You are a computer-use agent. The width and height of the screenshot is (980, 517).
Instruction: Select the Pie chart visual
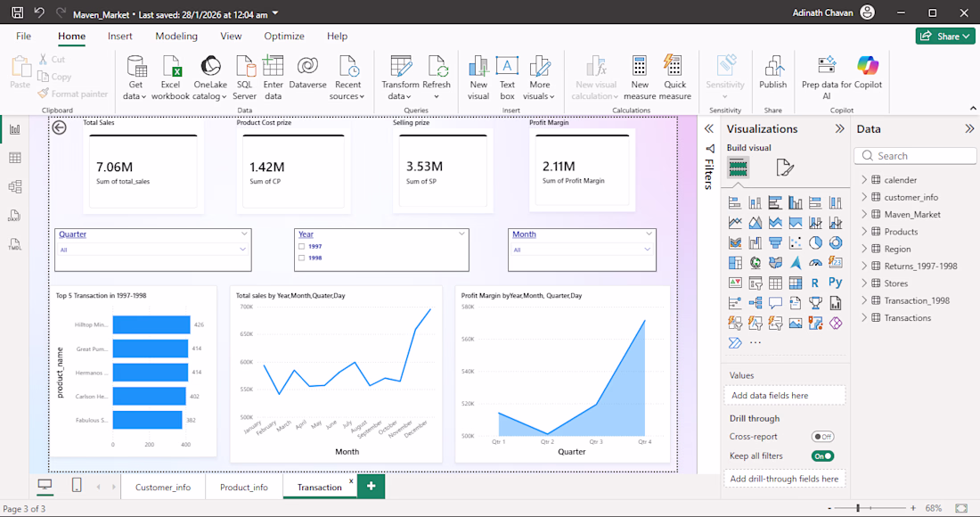[815, 242]
